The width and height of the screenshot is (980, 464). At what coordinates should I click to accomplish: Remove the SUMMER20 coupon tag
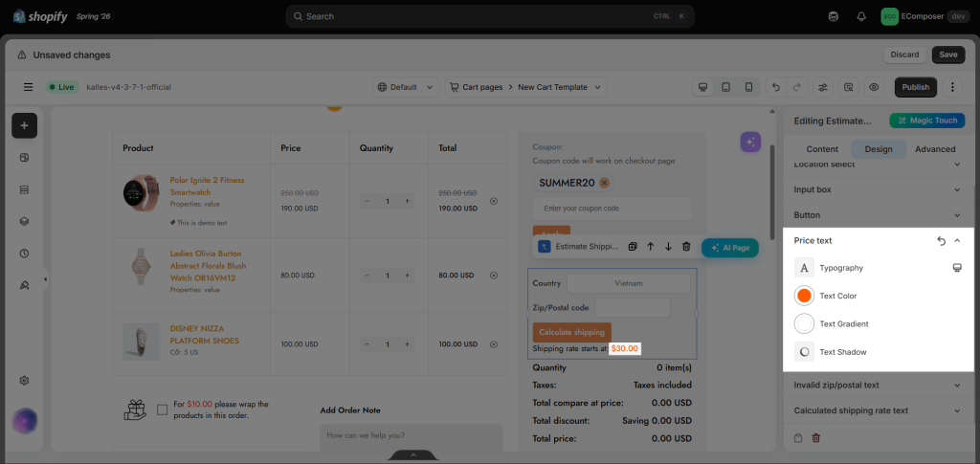point(604,183)
